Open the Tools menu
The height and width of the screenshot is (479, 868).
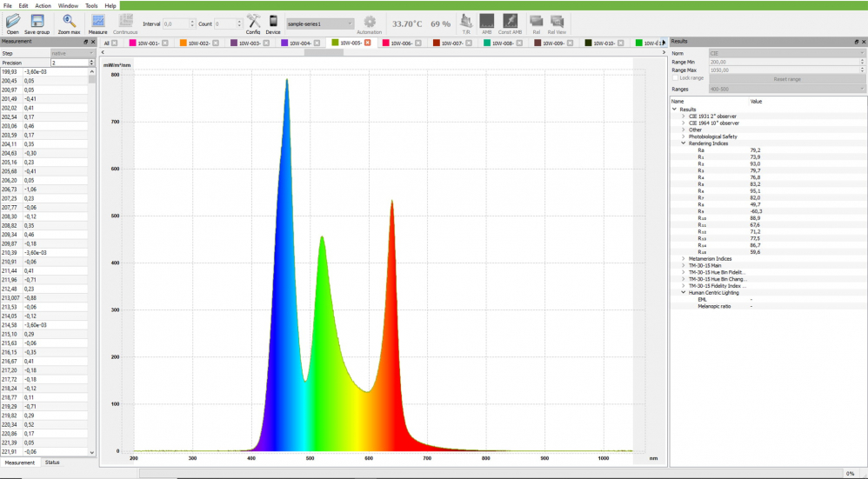pyautogui.click(x=91, y=5)
